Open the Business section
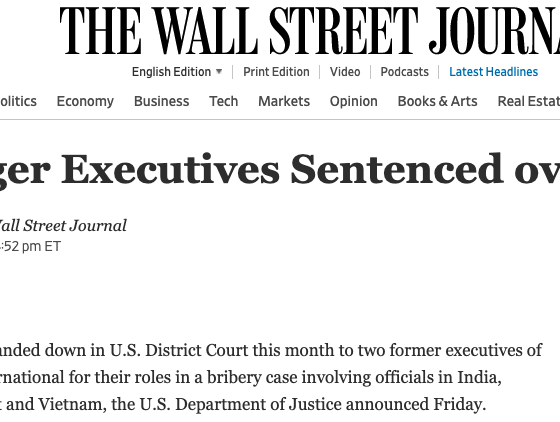 click(x=161, y=101)
